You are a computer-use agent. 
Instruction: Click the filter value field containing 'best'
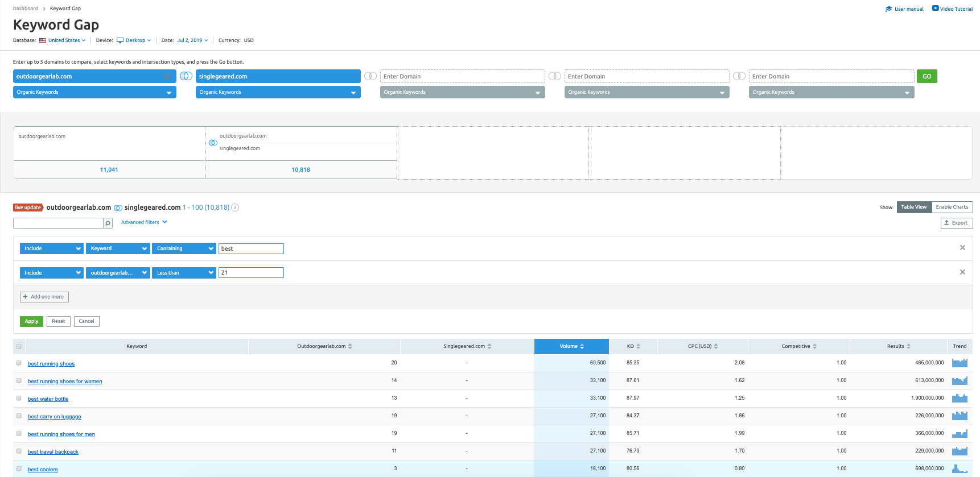(x=251, y=248)
